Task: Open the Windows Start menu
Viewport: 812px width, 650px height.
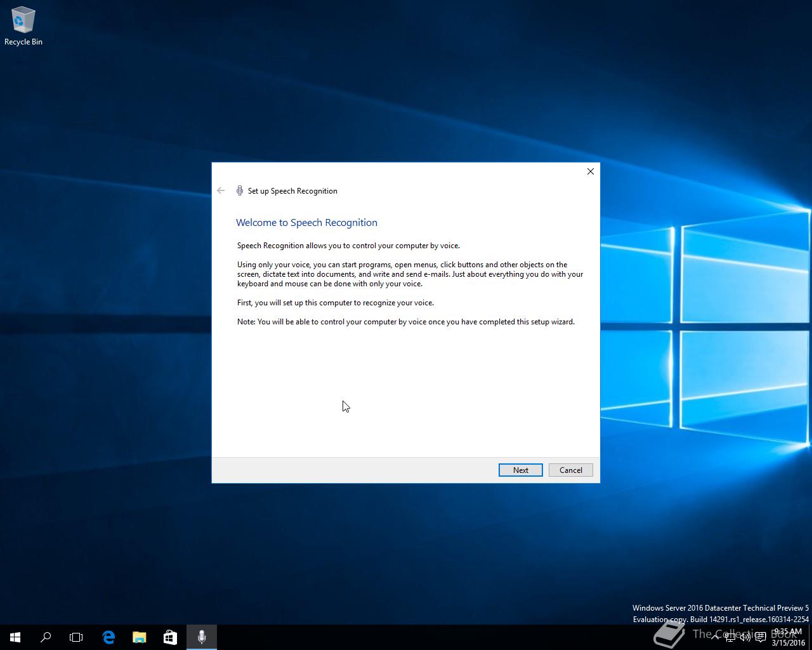Action: click(15, 637)
